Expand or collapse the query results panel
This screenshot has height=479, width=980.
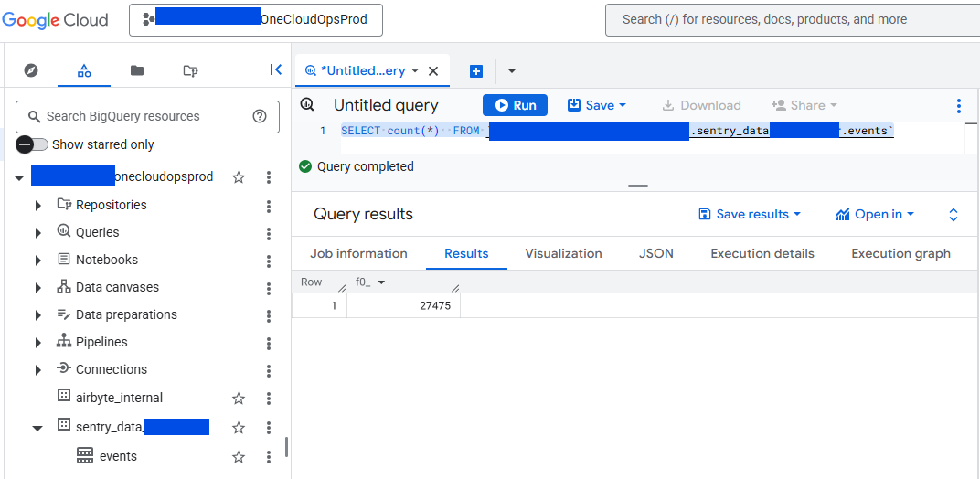point(953,215)
